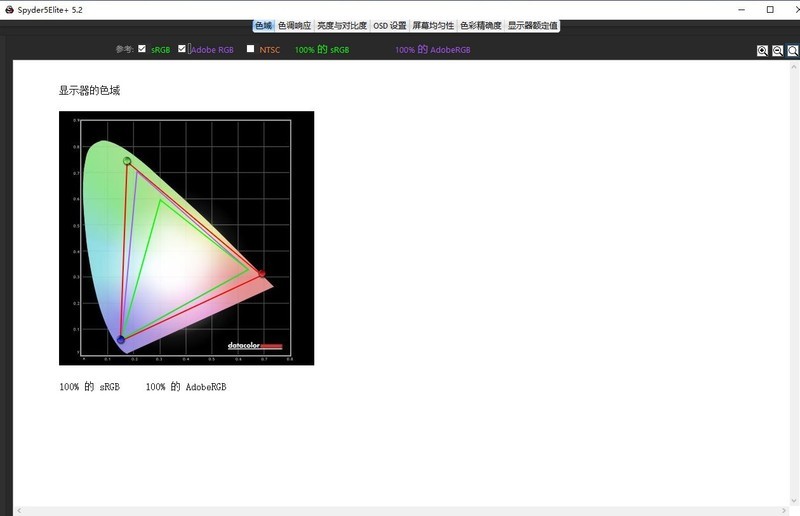800x516 pixels.
Task: Click the left scroll arrow at window bottom
Action: [18, 510]
